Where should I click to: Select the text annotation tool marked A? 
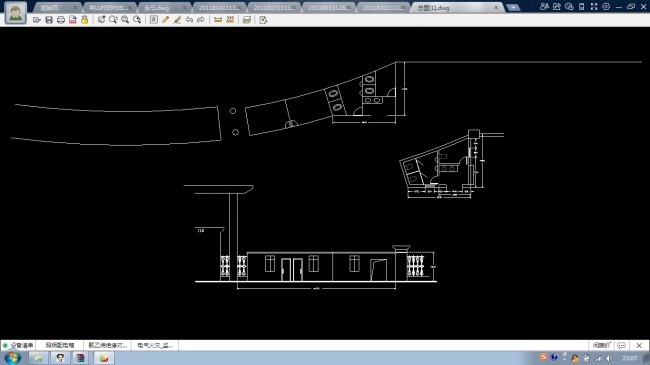(153, 20)
